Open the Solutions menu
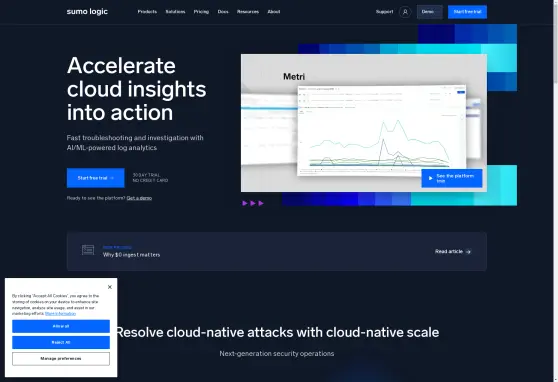Screen dimensions: 558x382 pyautogui.click(x=175, y=12)
